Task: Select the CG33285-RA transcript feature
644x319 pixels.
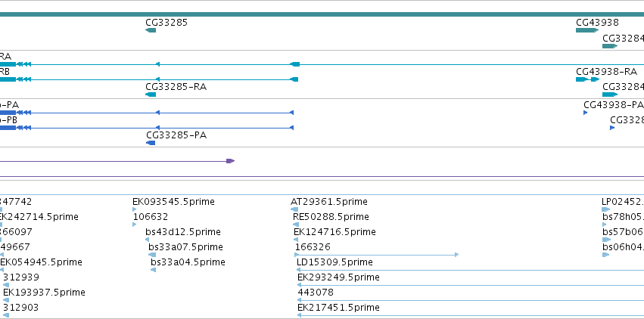Action: 151,94
